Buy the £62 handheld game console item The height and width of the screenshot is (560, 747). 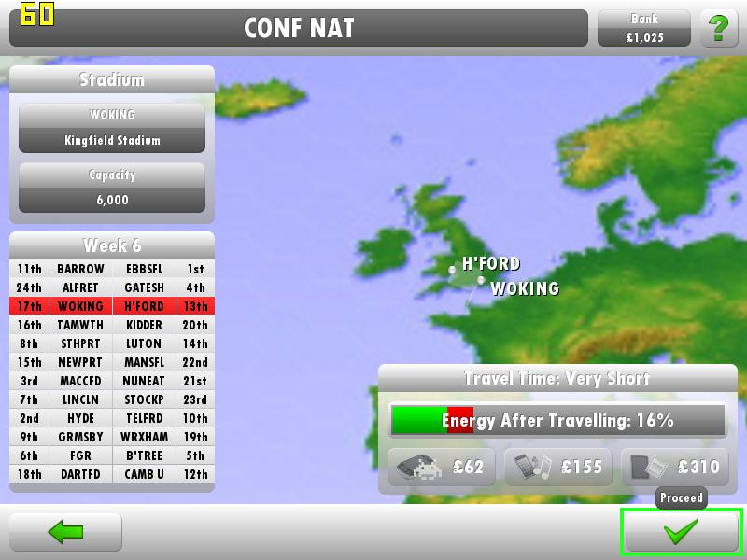click(442, 467)
